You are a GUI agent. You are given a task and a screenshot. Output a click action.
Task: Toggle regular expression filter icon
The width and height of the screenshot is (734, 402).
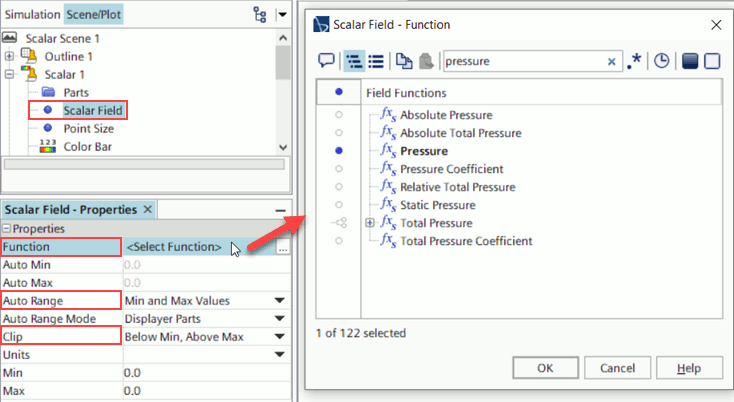pyautogui.click(x=635, y=61)
